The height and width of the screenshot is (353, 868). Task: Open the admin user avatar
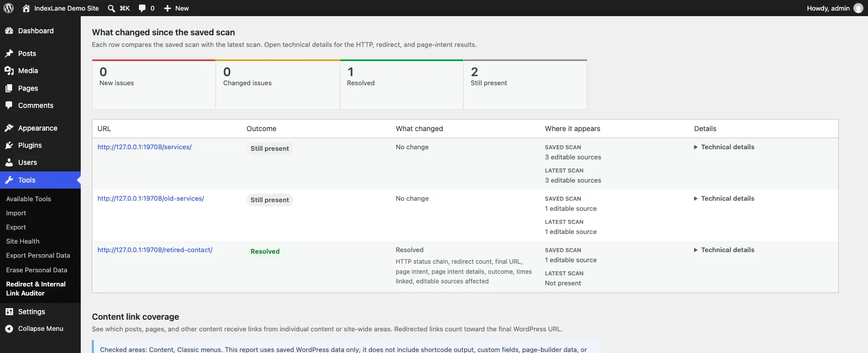(858, 8)
